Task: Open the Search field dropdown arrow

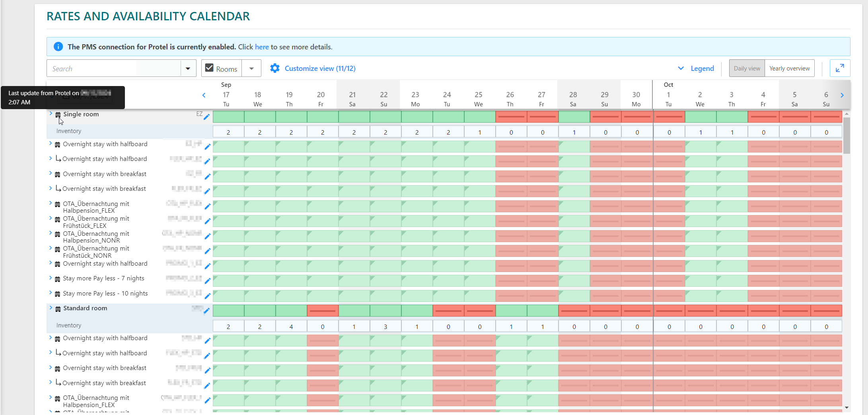Action: (x=188, y=68)
